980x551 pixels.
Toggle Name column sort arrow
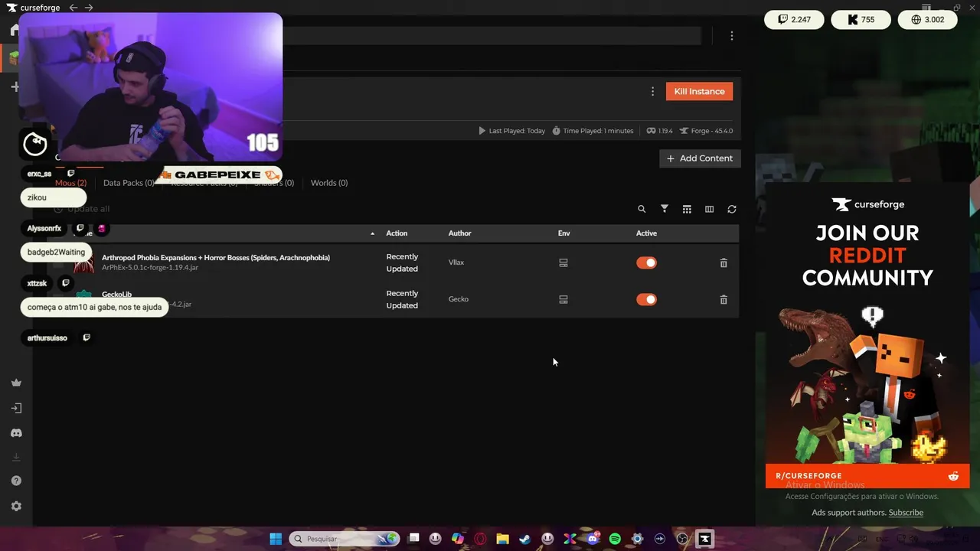pyautogui.click(x=373, y=233)
